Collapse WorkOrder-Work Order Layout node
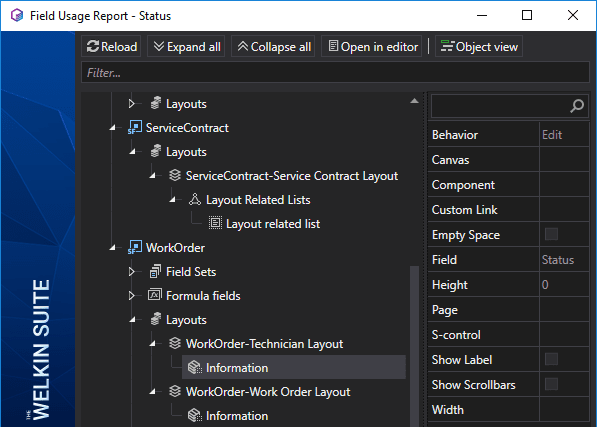 [x=152, y=392]
